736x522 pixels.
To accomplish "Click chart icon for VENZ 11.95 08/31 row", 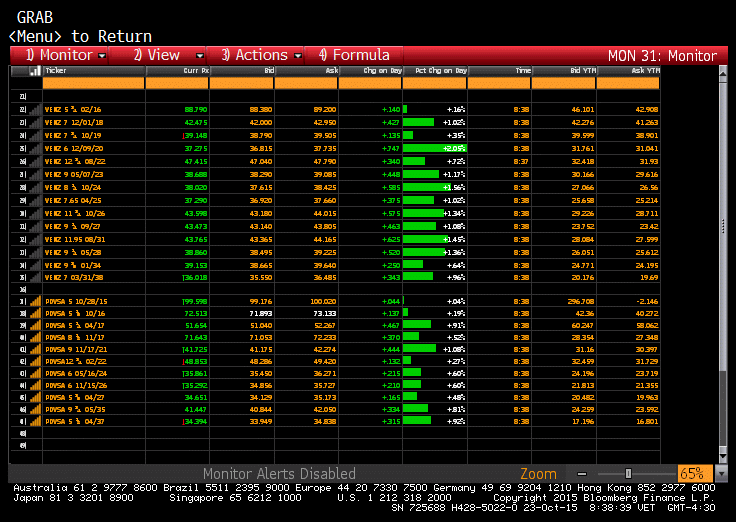I will [35, 239].
